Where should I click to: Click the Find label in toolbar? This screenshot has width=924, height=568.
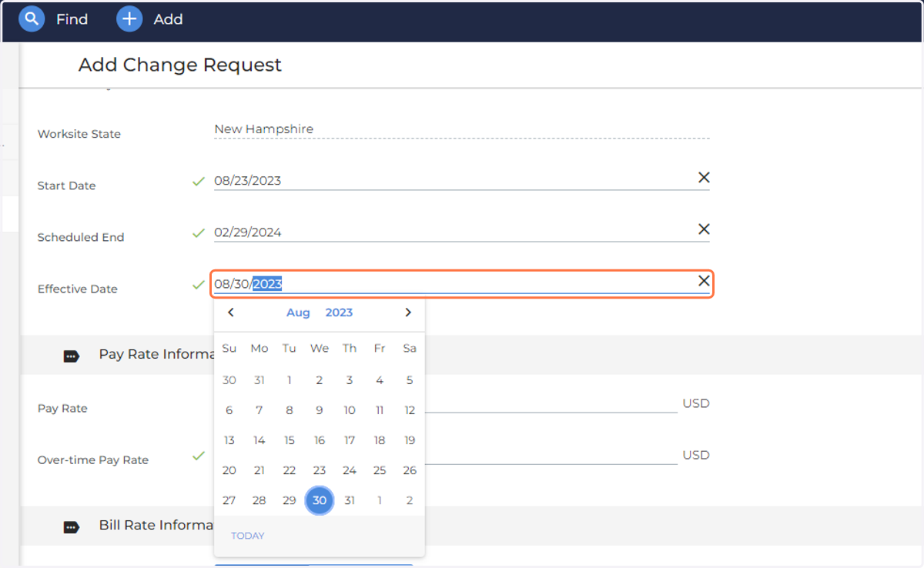click(x=72, y=19)
